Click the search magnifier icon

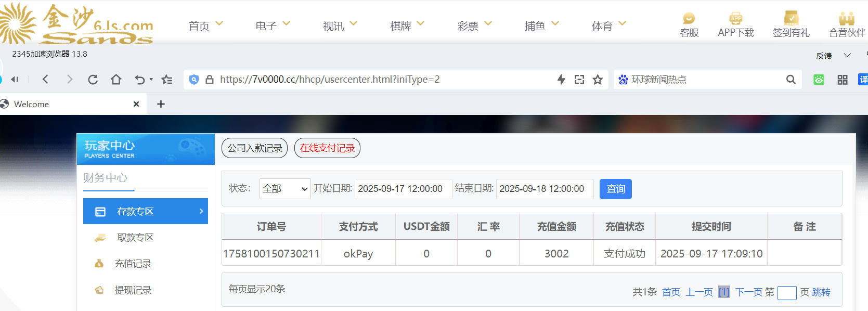(x=791, y=80)
